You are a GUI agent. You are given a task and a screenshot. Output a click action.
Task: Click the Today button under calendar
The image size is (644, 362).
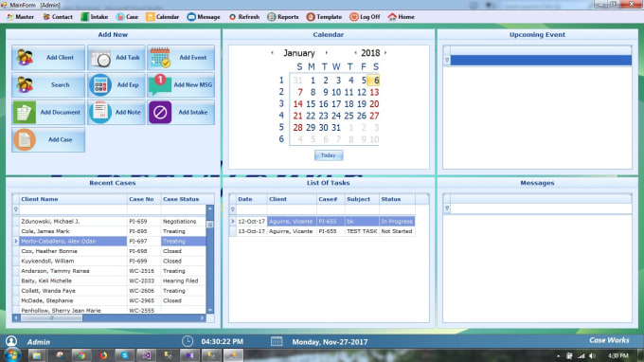pyautogui.click(x=329, y=155)
